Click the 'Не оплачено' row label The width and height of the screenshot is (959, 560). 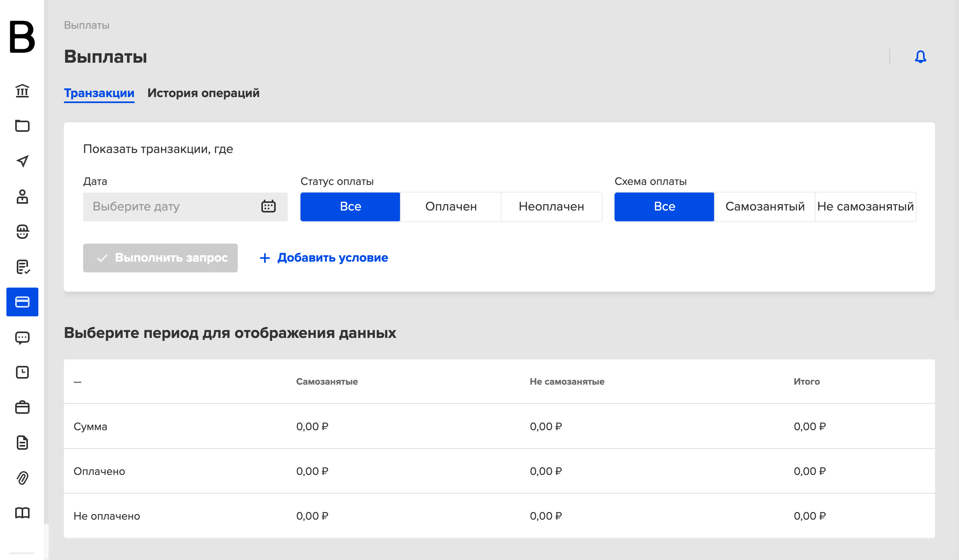point(107,516)
